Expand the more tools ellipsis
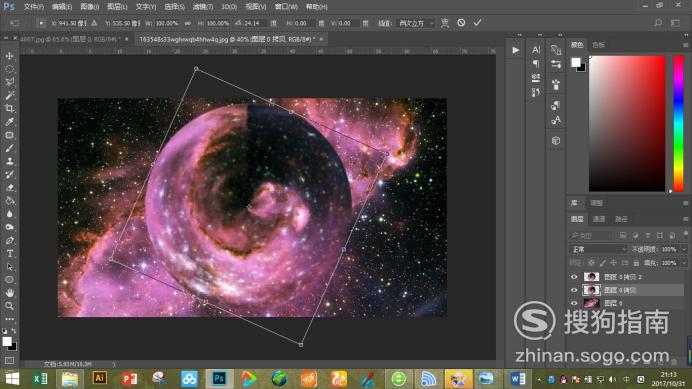 click(9, 319)
